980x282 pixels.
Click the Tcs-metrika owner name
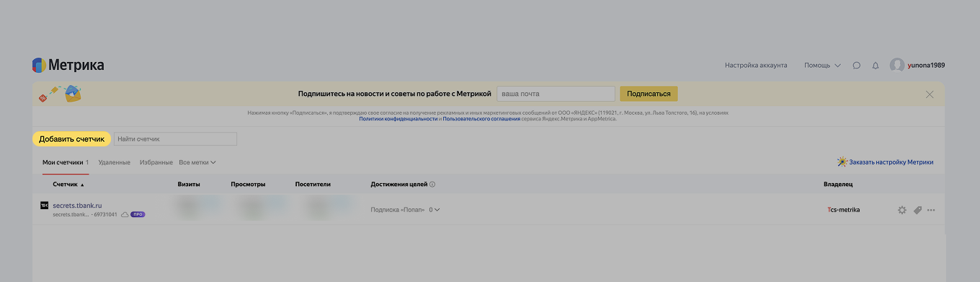tap(844, 210)
